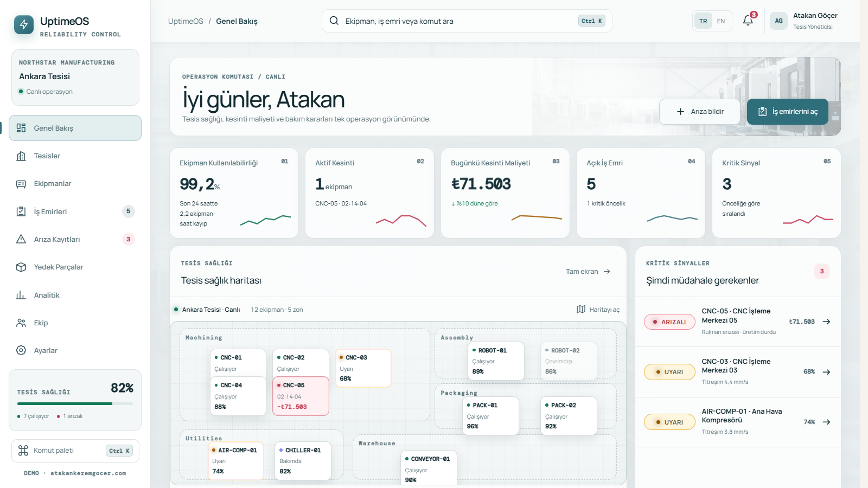This screenshot has height=488, width=868.
Task: Click the Ayarlar gear icon
Action: (x=21, y=350)
